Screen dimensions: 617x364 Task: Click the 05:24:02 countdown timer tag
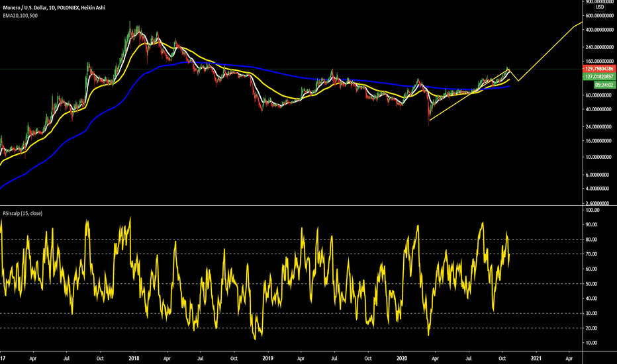pyautogui.click(x=605, y=85)
